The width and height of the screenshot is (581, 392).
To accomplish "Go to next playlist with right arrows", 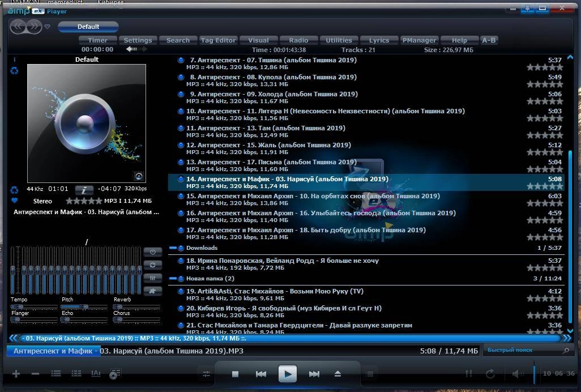I will pos(34,27).
